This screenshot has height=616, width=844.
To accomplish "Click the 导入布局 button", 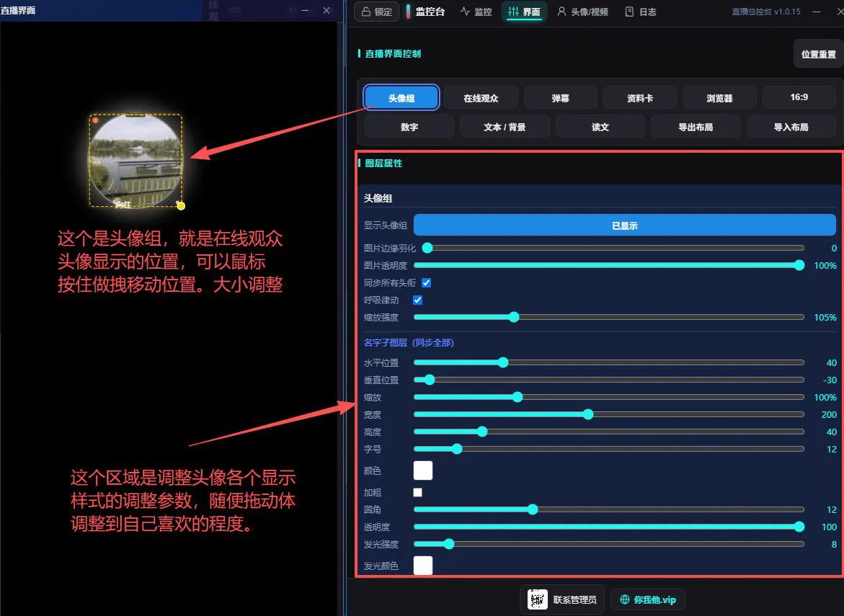I will point(791,127).
